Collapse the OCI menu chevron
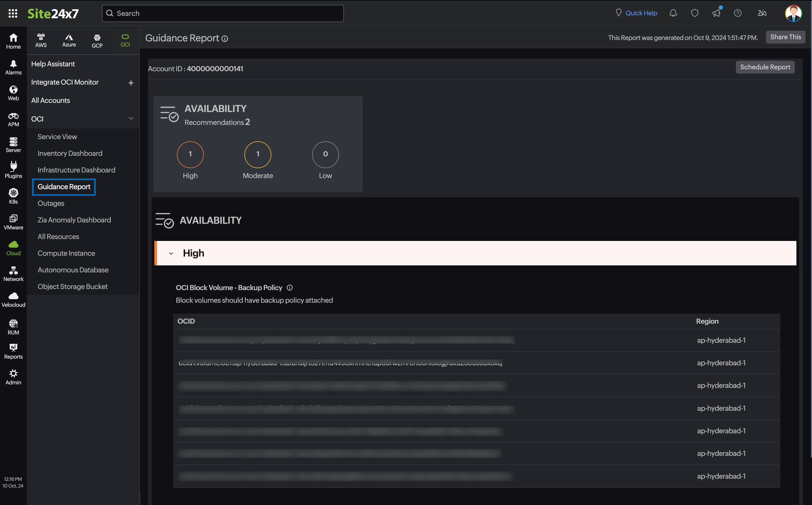 (x=131, y=118)
